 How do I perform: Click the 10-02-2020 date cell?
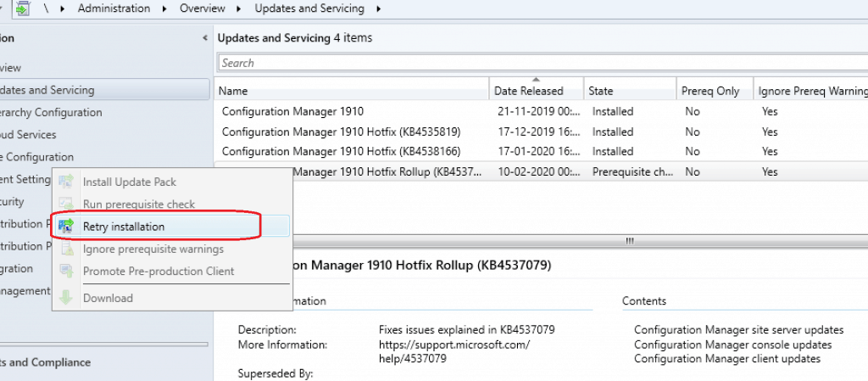[x=539, y=171]
